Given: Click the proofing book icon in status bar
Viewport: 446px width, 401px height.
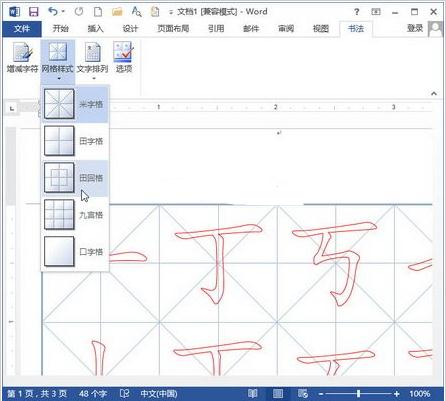Looking at the screenshot, I should click(124, 394).
